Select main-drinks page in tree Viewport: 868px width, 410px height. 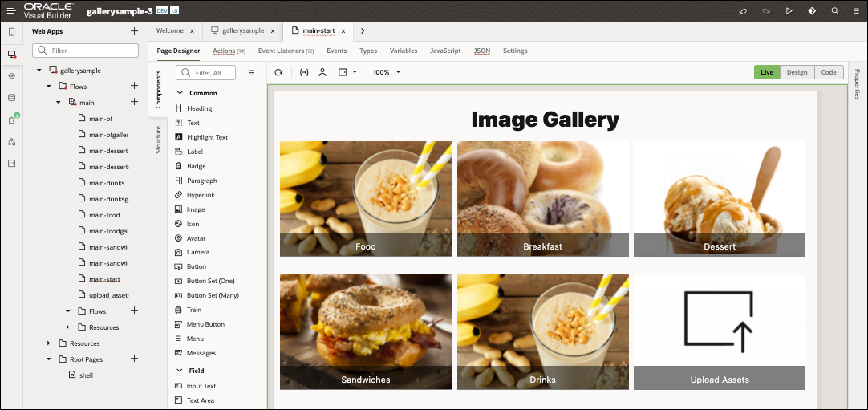106,183
